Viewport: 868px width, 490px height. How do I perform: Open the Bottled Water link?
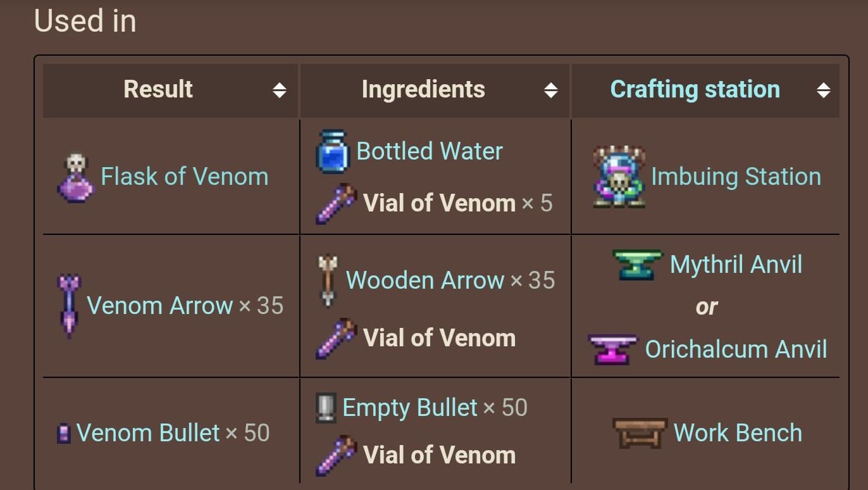(430, 151)
